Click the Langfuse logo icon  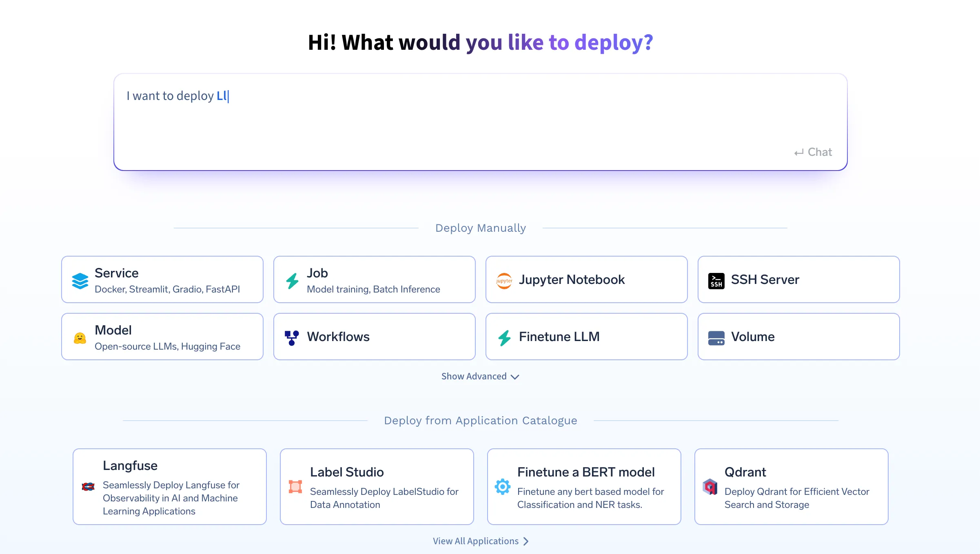(88, 487)
